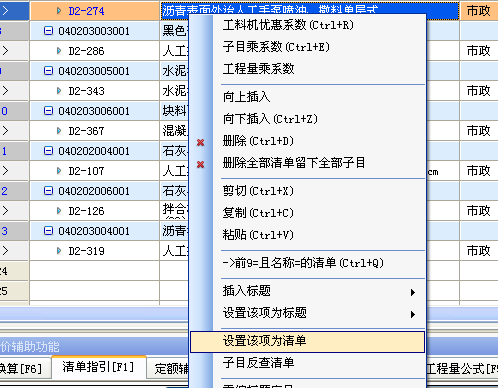Select code cell 040203003001
This screenshot has width=498, height=388.
(x=94, y=31)
